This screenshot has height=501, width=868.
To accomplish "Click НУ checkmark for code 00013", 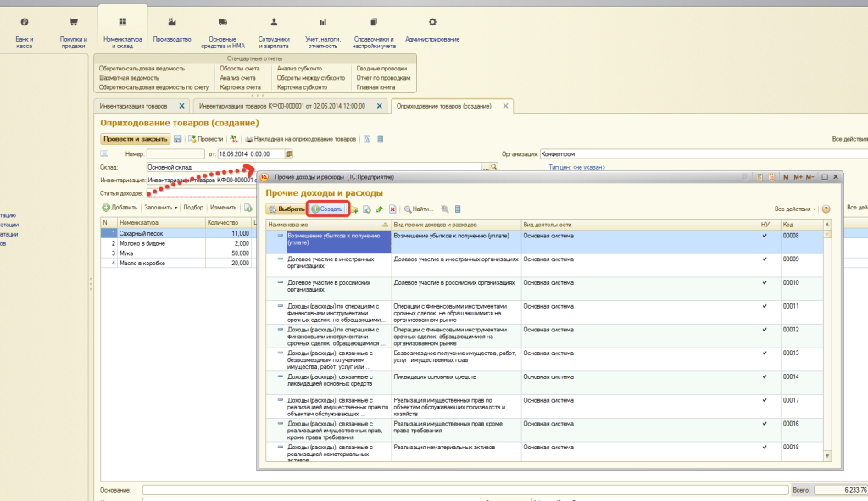I will 765,353.
